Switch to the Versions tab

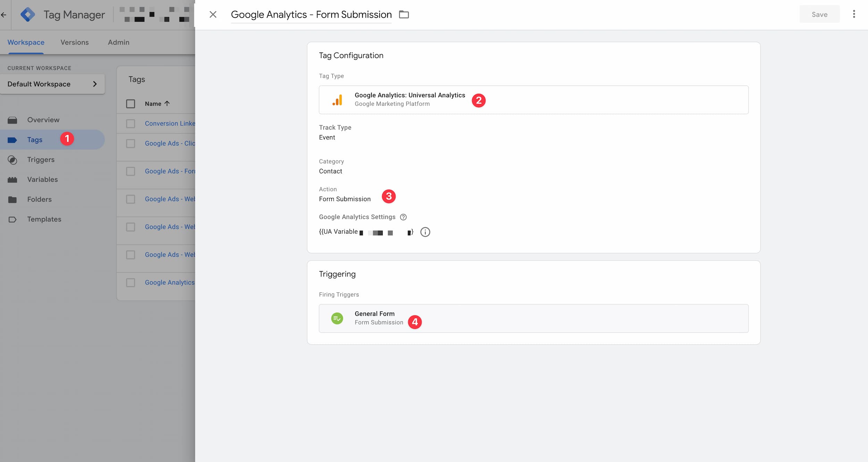(75, 42)
